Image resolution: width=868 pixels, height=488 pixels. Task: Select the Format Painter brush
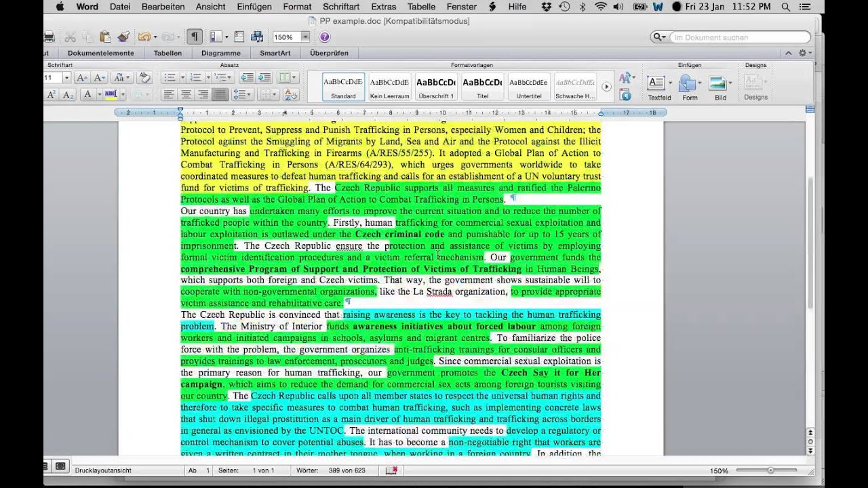click(x=123, y=37)
